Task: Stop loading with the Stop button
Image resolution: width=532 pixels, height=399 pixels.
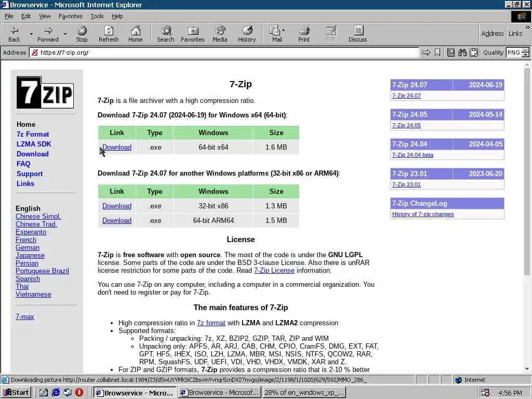Action: pos(82,34)
